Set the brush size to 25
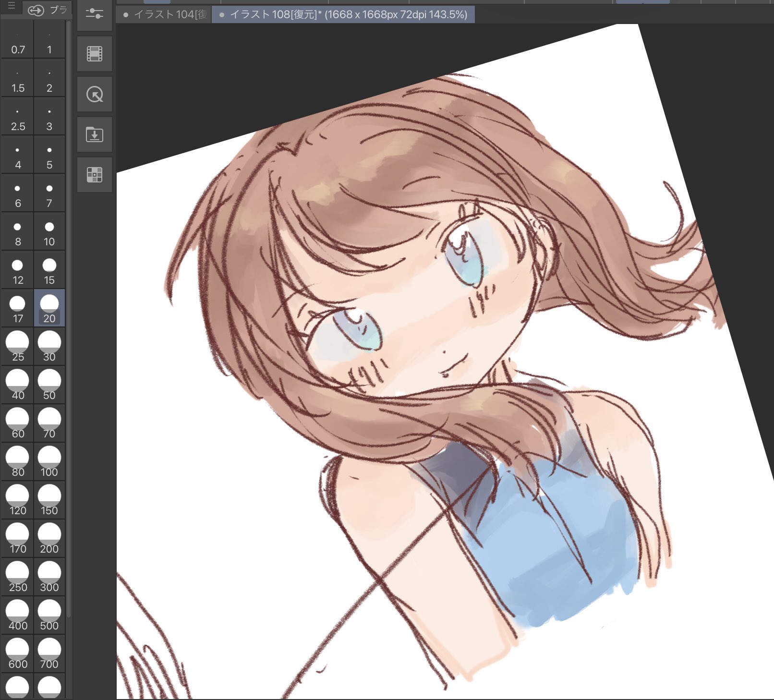The width and height of the screenshot is (774, 700). point(18,347)
